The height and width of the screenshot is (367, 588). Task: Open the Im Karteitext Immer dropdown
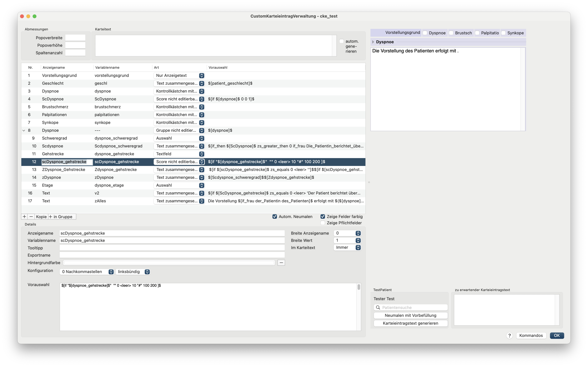tap(347, 247)
